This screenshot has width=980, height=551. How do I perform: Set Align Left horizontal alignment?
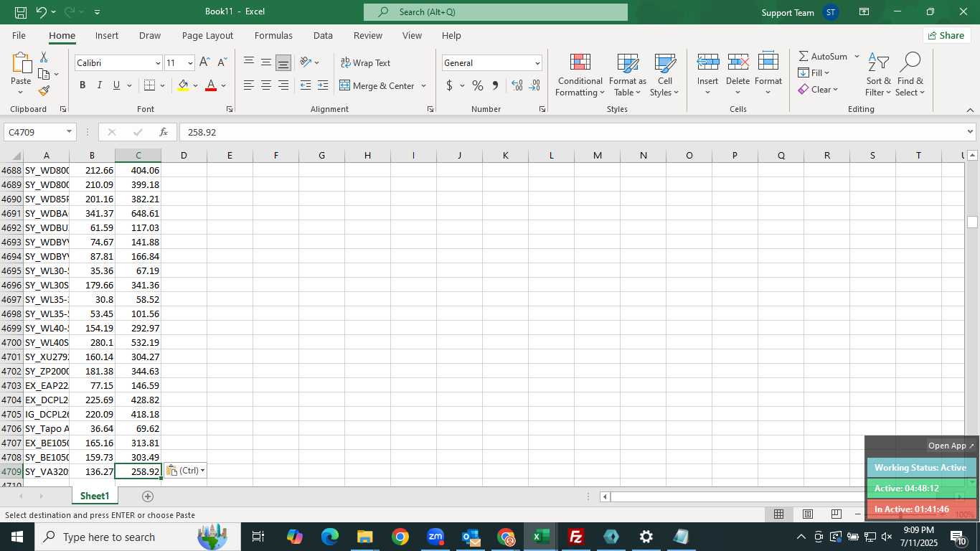pyautogui.click(x=249, y=85)
